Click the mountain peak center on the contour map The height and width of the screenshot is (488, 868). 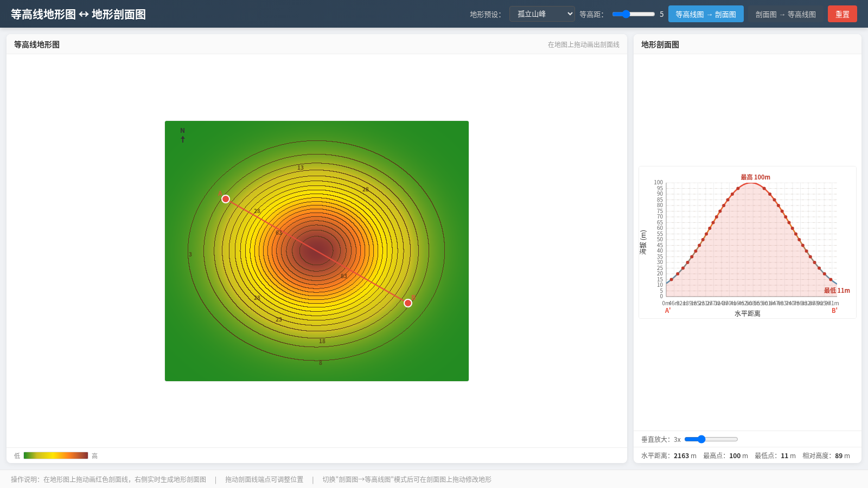point(316,251)
